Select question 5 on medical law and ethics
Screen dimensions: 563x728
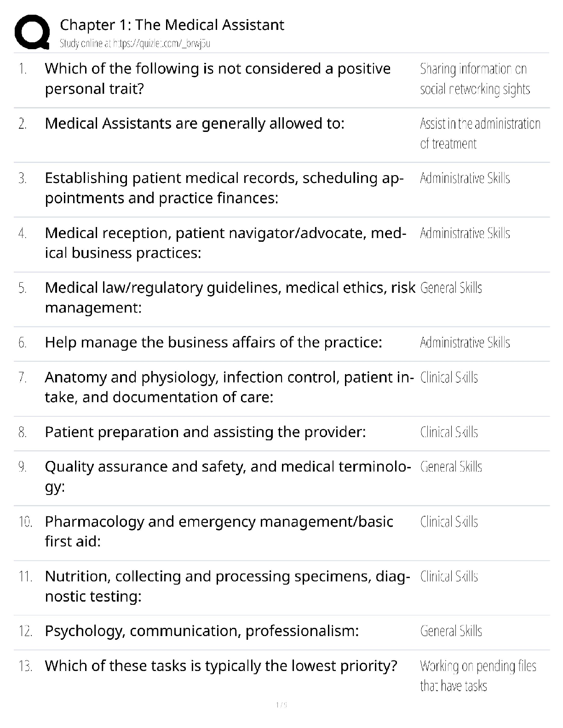(x=230, y=297)
